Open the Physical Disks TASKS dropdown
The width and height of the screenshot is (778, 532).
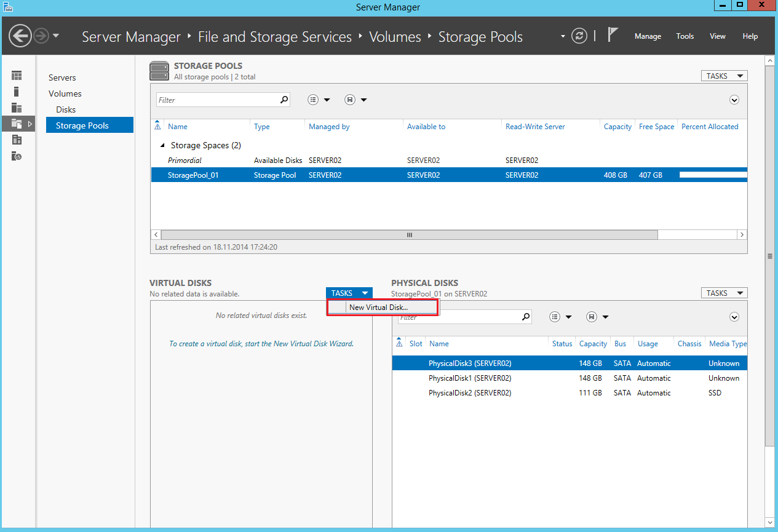724,293
